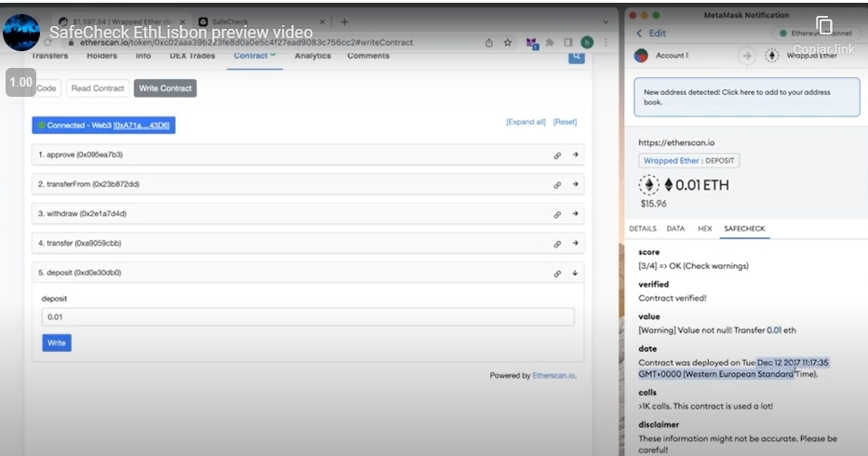Click the video title SafeCheck EthLisbon preview
868x456 pixels.
(181, 33)
